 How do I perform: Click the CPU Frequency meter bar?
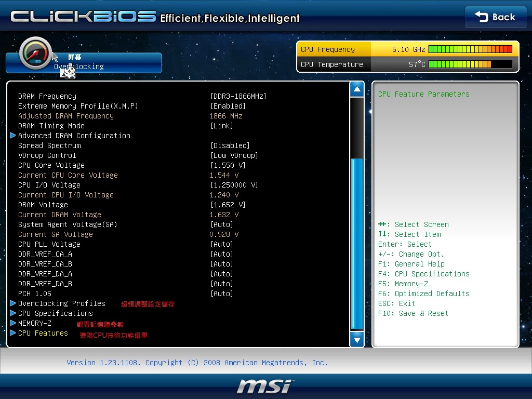tap(470, 49)
